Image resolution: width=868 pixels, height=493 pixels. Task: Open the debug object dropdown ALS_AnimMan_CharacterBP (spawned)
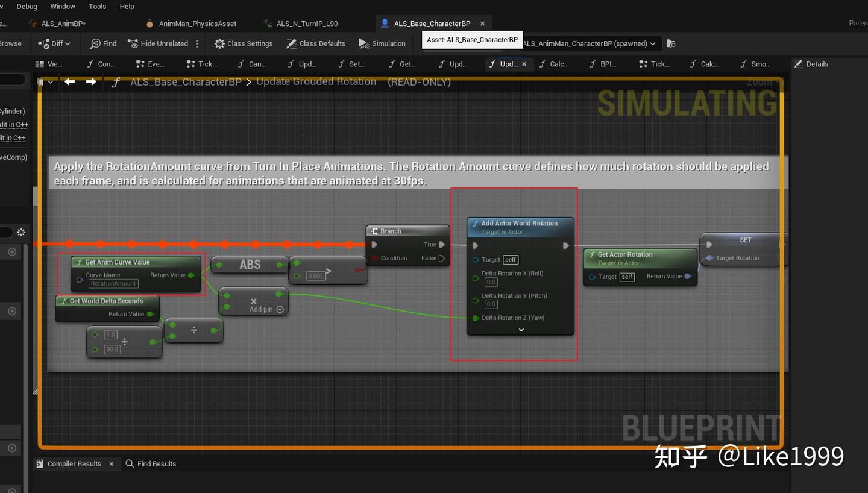click(591, 43)
